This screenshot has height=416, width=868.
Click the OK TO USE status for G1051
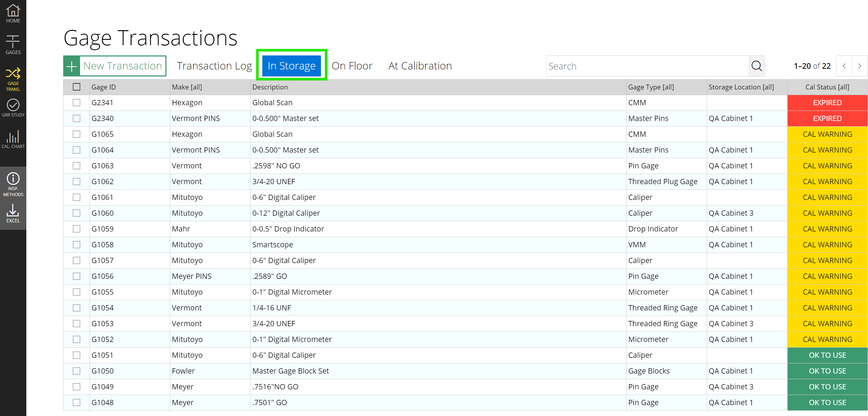point(827,355)
